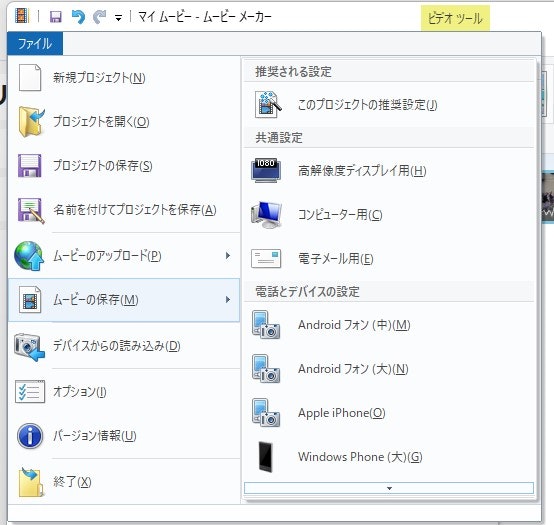Choose プロジェクトの保存(S)
The width and height of the screenshot is (554, 525).
point(124,166)
